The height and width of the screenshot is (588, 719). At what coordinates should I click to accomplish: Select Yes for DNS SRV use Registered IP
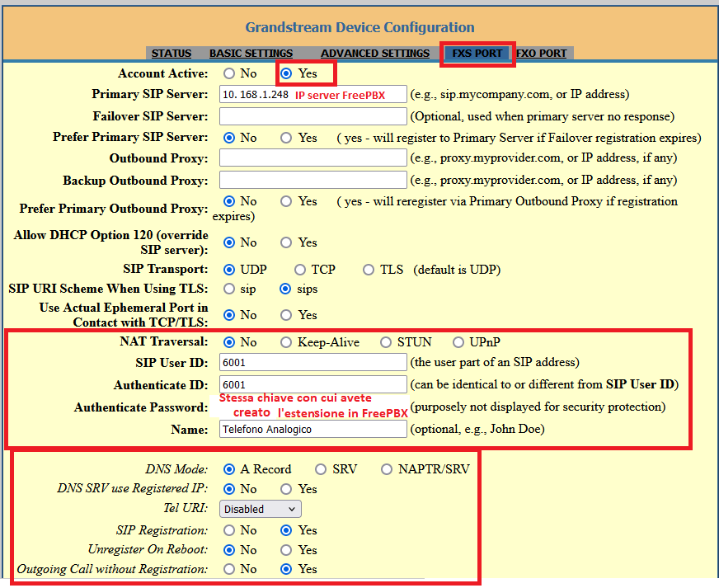(286, 489)
